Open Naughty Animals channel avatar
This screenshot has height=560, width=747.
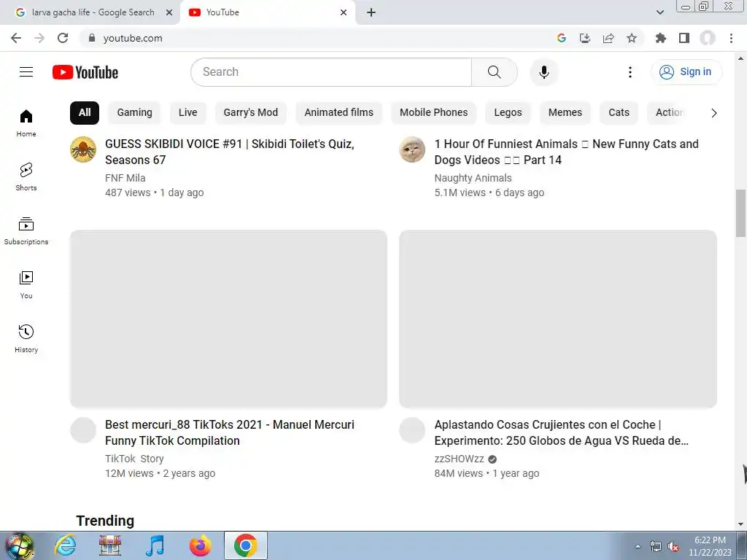[412, 149]
